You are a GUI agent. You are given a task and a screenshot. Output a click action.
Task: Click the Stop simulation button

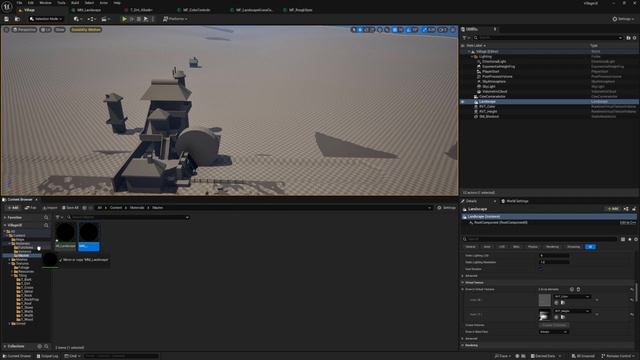(139, 19)
